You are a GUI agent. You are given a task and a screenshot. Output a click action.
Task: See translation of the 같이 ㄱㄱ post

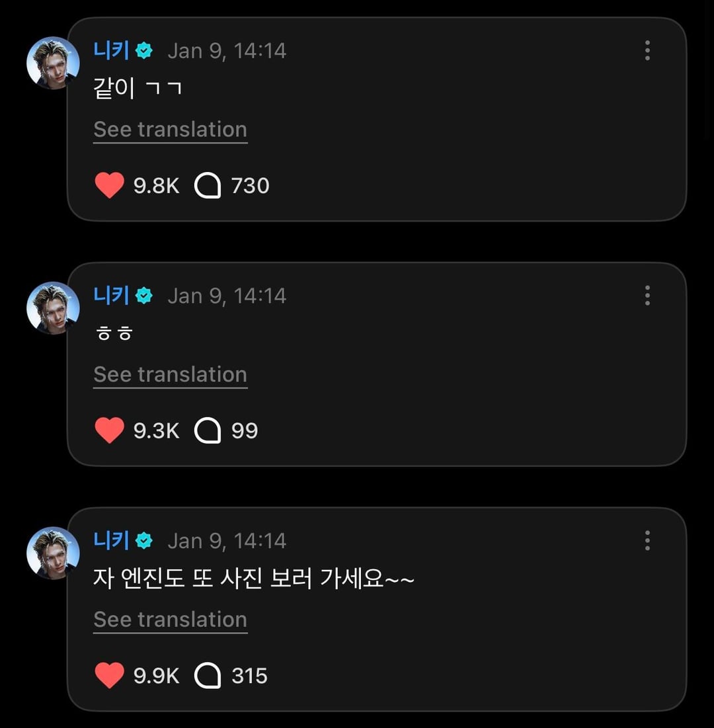pos(171,130)
